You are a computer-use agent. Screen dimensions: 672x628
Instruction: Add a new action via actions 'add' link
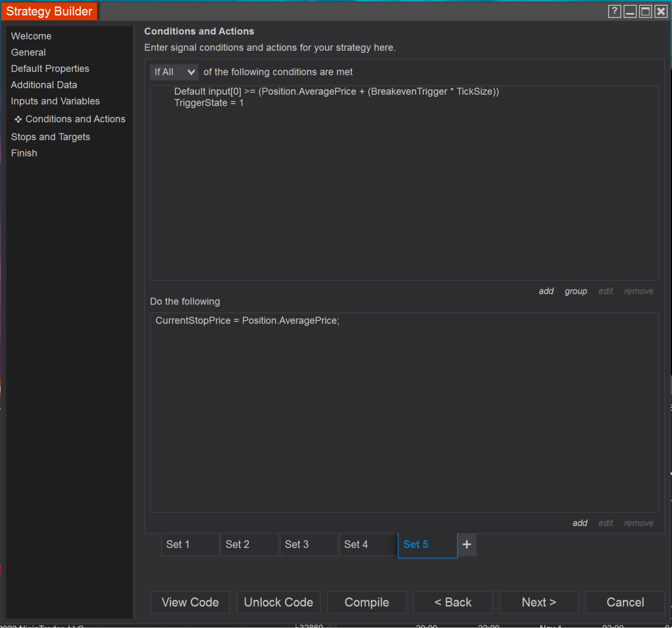pos(580,523)
